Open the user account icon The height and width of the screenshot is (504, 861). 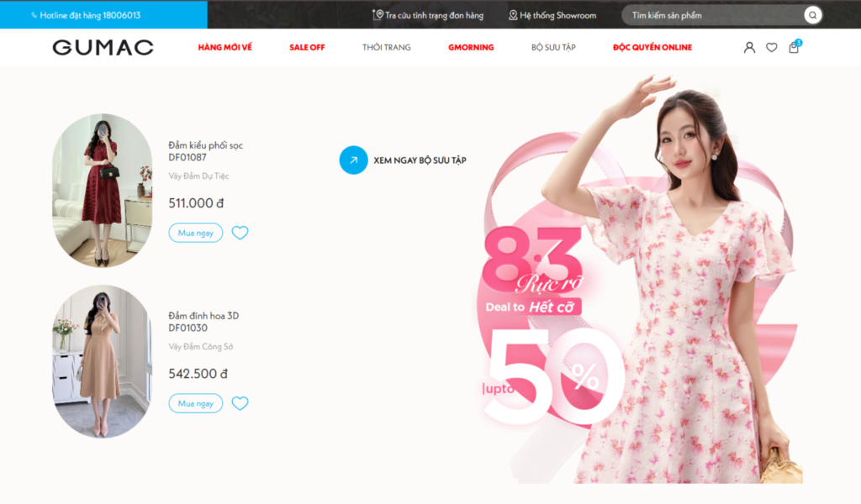pyautogui.click(x=749, y=48)
